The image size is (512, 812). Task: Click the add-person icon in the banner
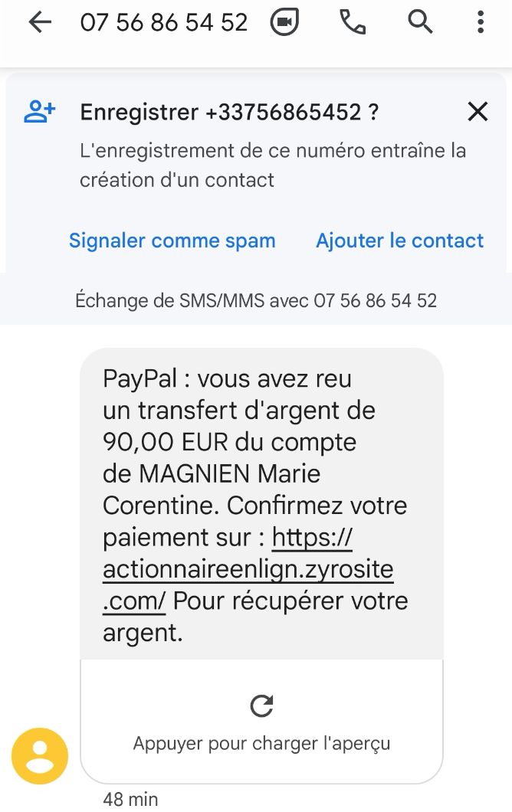40,112
